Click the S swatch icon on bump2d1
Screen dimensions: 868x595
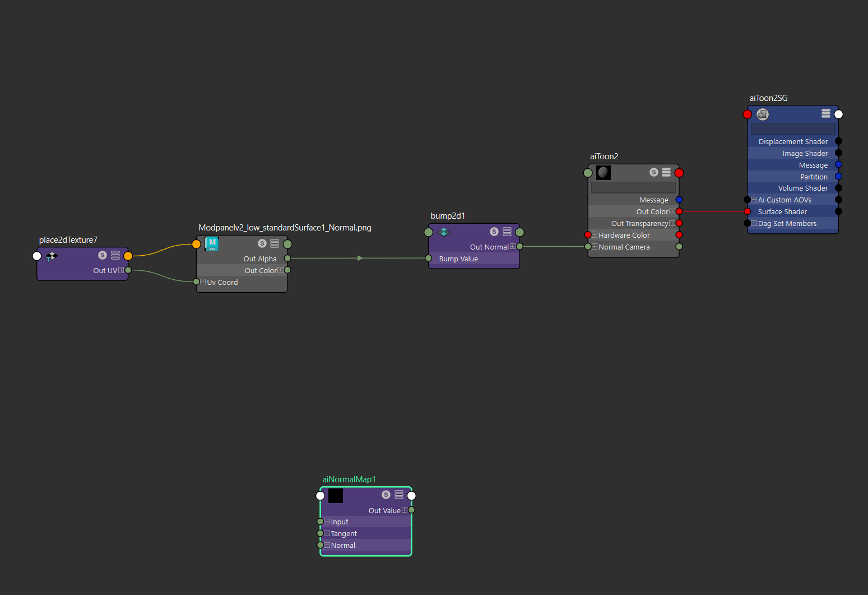494,231
